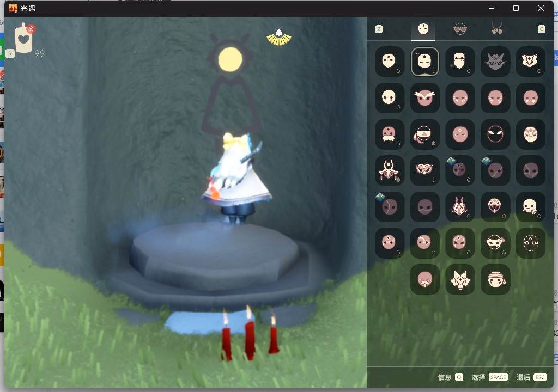
Task: Click the character standing on the stone pedestal
Action: point(236,178)
